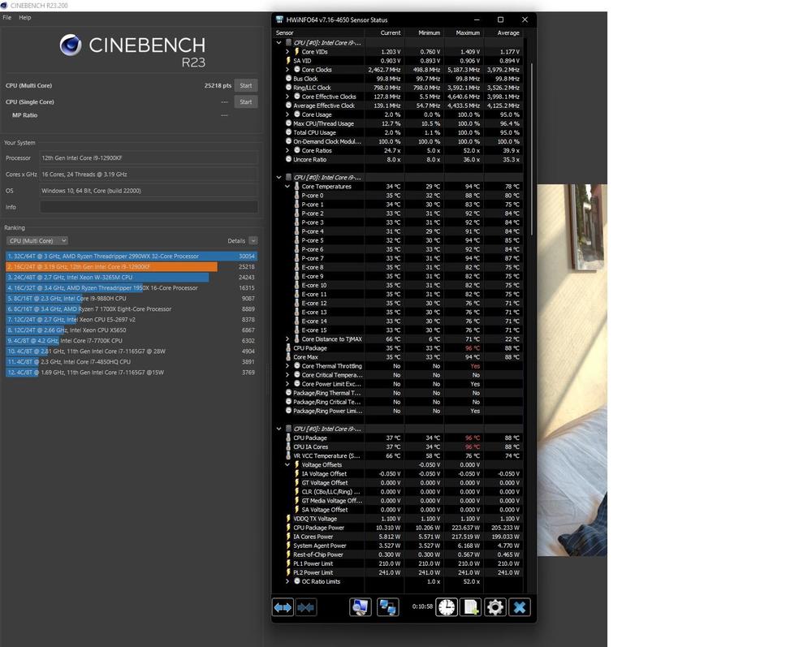Open the Help menu in Cinebench
This screenshot has width=812, height=647.
25,17
